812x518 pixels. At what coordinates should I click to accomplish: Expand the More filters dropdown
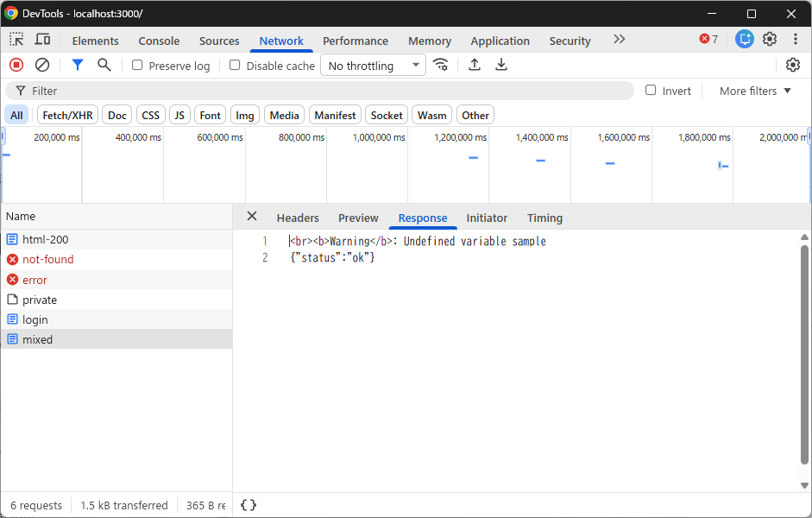[x=755, y=92]
